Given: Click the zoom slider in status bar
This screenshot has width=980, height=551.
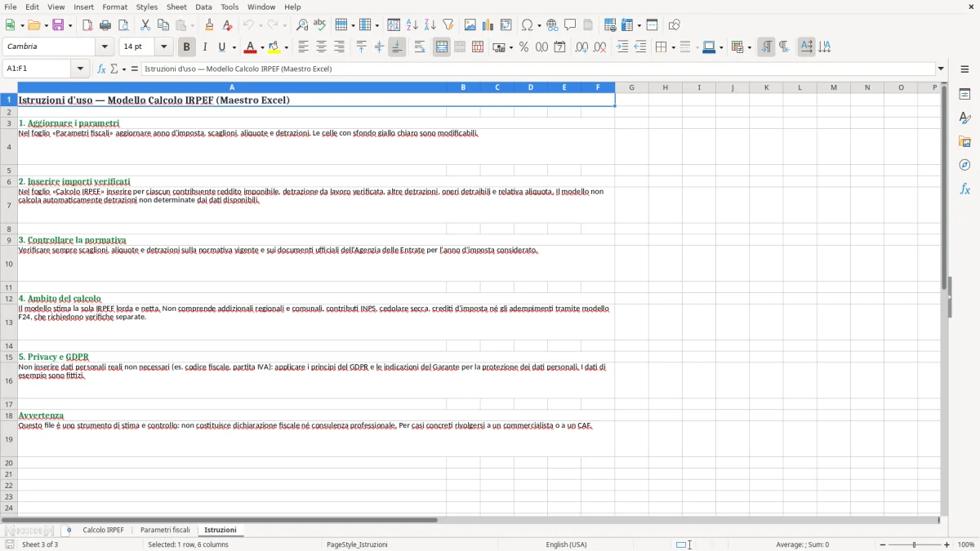Looking at the screenshot, I should [x=915, y=544].
